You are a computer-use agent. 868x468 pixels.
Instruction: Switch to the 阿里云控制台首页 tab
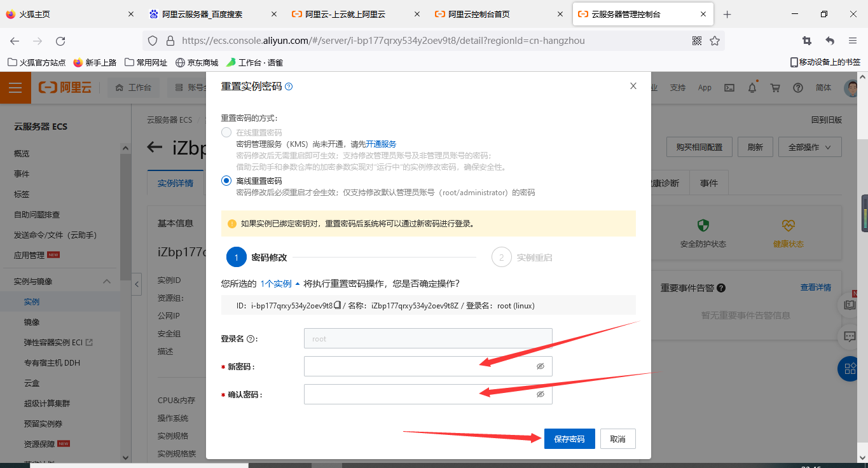(499, 14)
